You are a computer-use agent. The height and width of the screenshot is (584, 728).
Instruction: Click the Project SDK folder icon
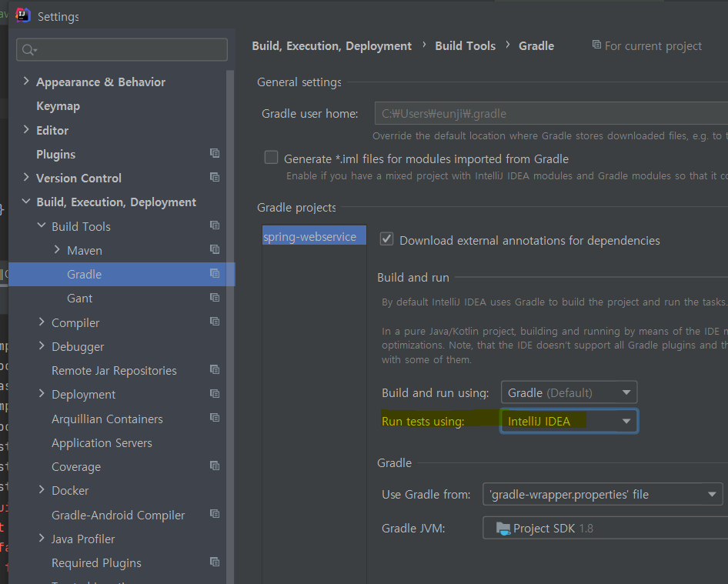(503, 529)
